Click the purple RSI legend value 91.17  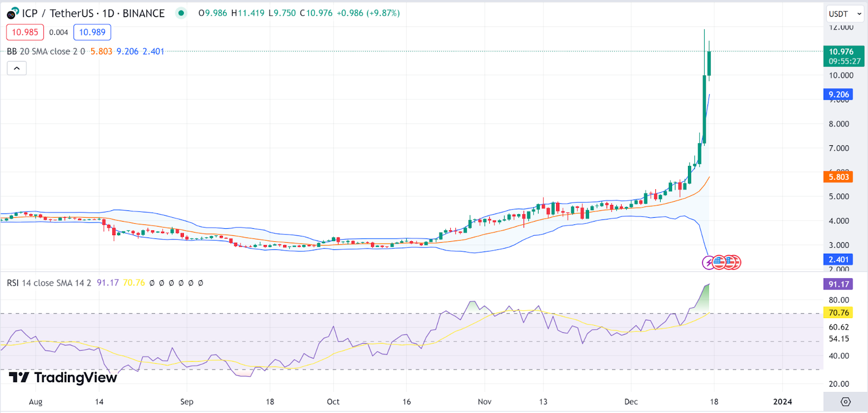(x=107, y=283)
